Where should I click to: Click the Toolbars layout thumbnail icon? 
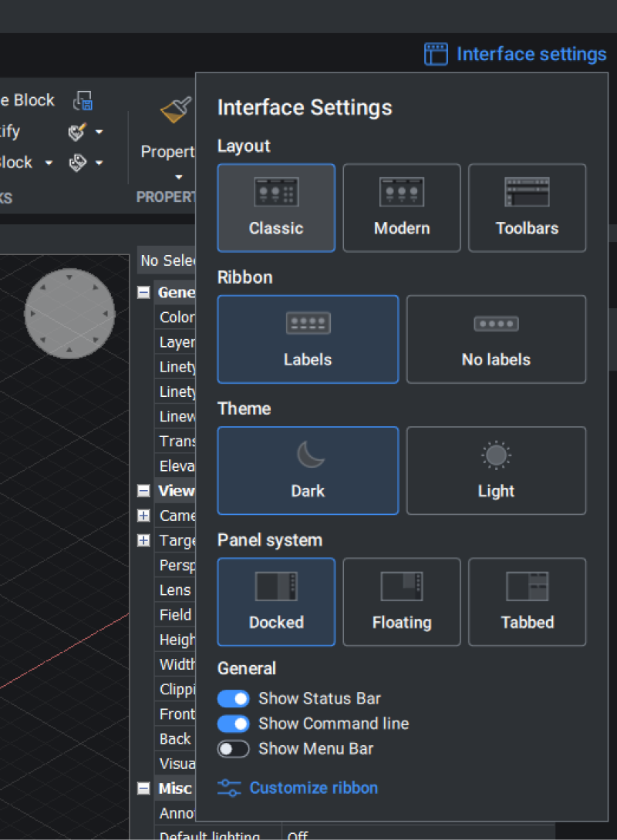tap(527, 192)
